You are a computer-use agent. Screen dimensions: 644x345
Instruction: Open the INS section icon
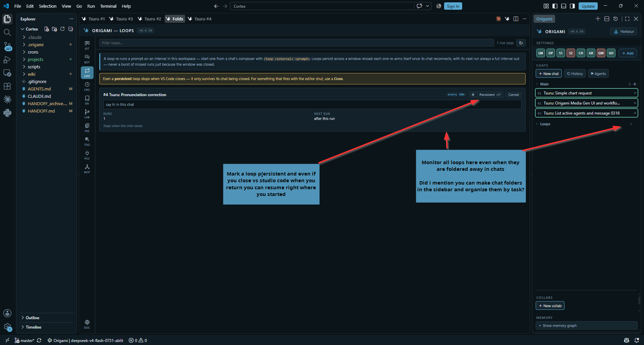click(x=87, y=128)
